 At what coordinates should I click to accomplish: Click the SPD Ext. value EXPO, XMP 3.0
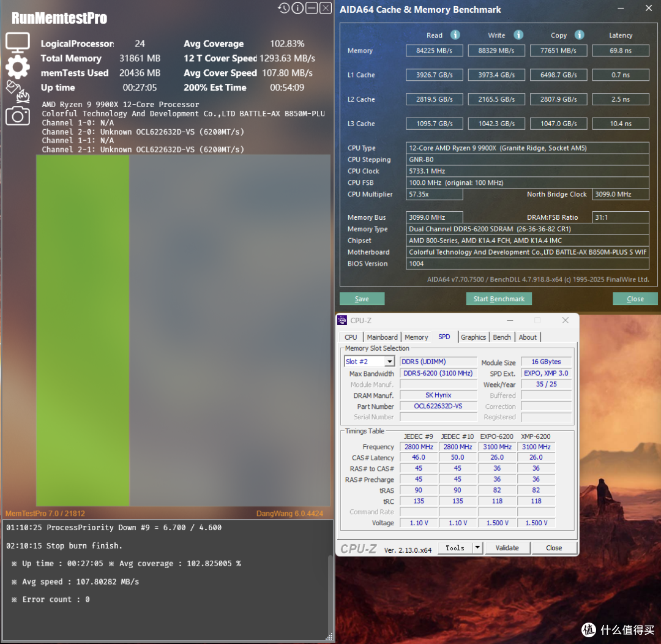point(546,373)
